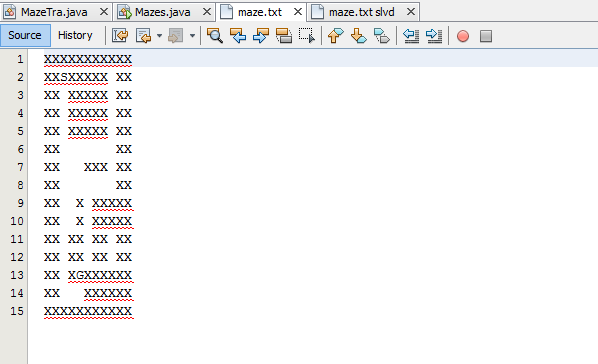Click the Shift Line Right icon

pyautogui.click(x=434, y=36)
